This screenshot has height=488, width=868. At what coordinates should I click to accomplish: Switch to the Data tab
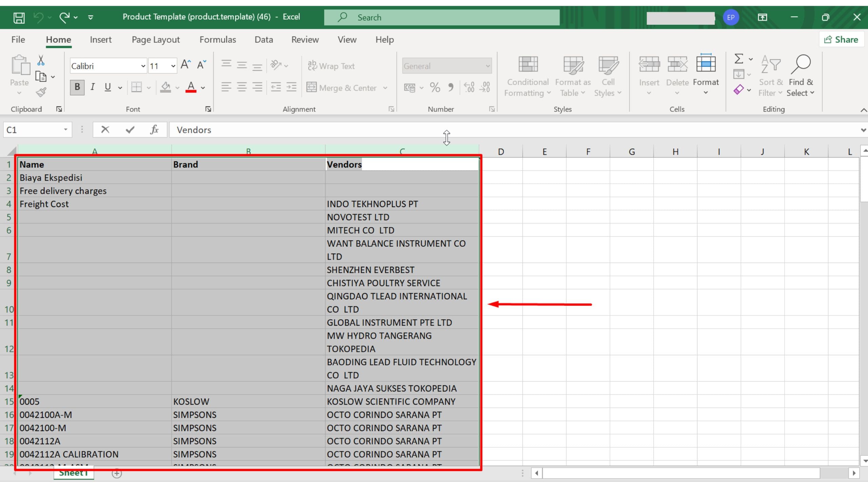click(264, 40)
